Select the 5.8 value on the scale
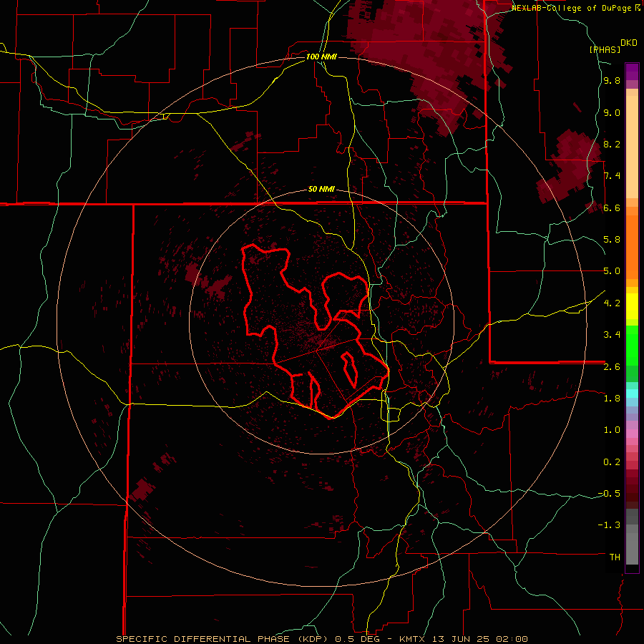Screen dimensions: 644x644 click(x=612, y=240)
